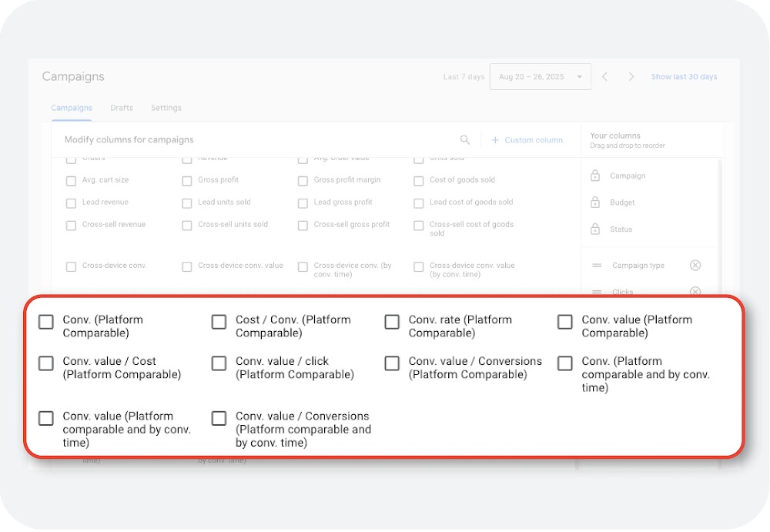The width and height of the screenshot is (770, 532).
Task: Remove Campaign type using its X icon
Action: pyautogui.click(x=695, y=265)
